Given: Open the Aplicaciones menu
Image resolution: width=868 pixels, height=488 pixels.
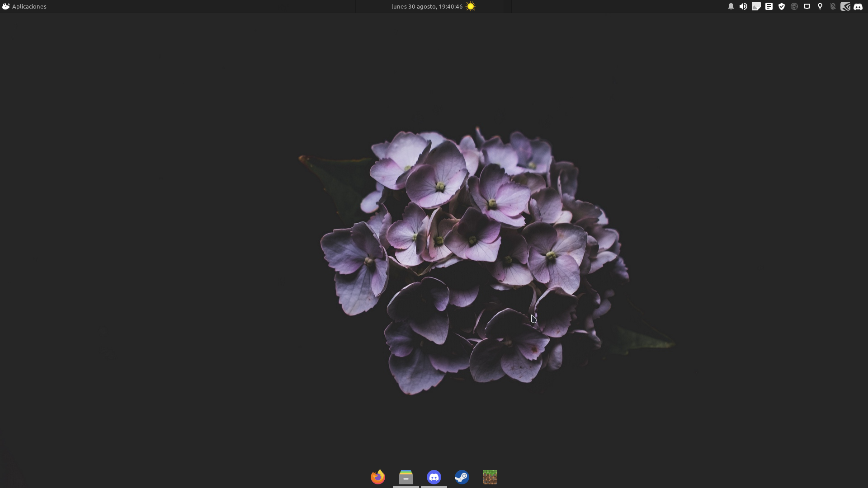Looking at the screenshot, I should (x=24, y=6).
